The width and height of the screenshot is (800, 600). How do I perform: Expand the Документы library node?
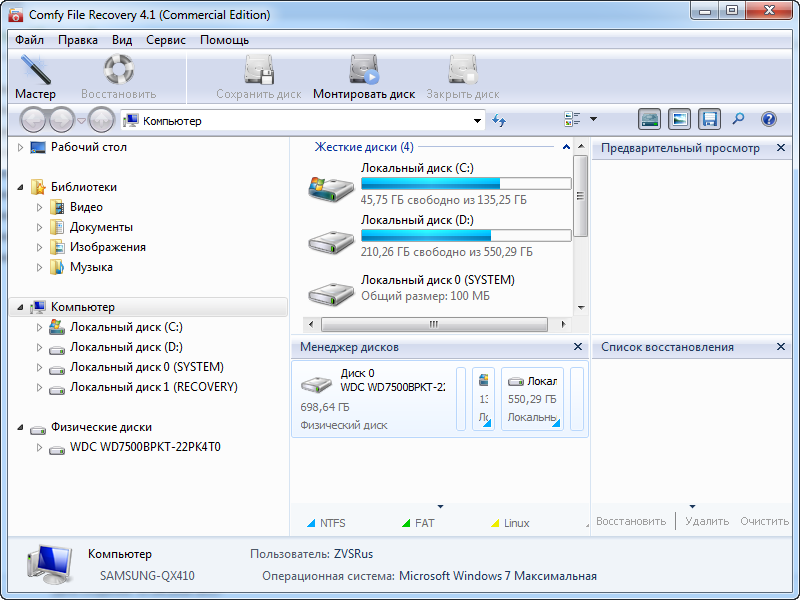[39, 227]
